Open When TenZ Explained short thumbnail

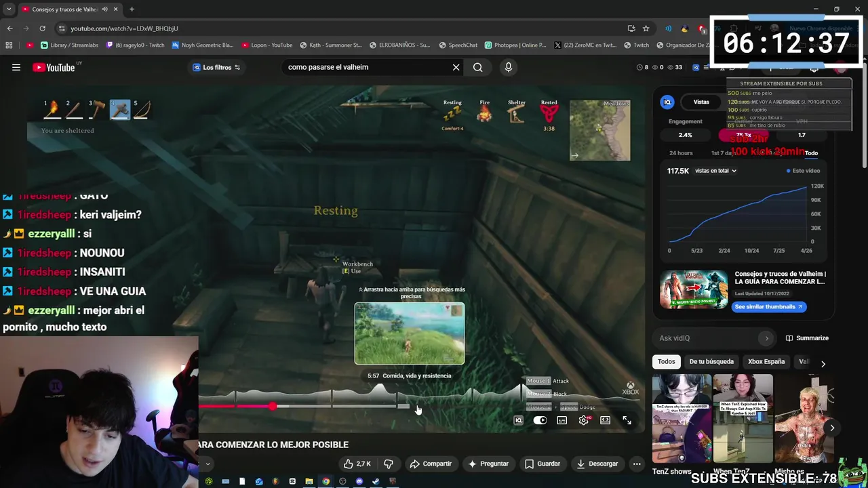tap(743, 418)
